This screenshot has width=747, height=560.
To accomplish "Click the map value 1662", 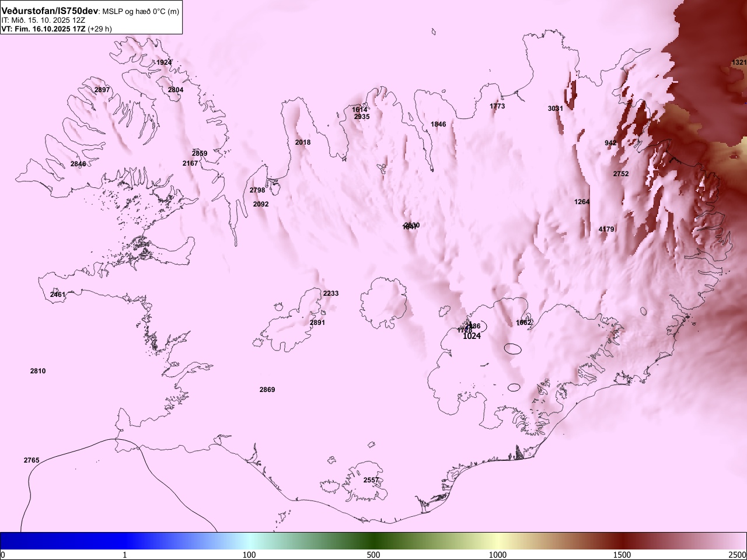I will point(524,323).
